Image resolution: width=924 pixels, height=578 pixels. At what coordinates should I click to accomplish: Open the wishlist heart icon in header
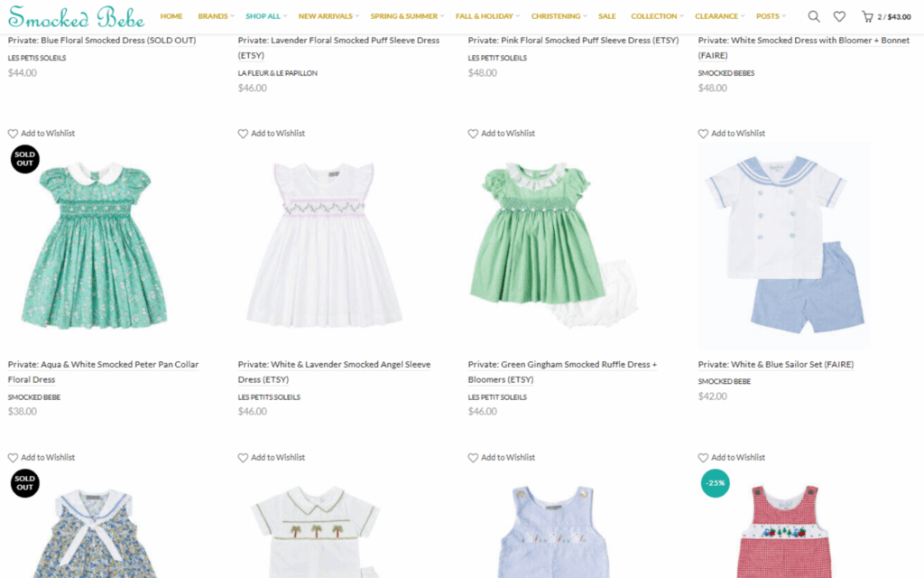click(839, 16)
